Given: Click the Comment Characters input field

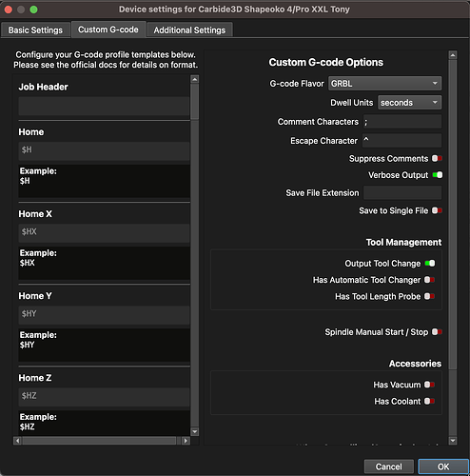Looking at the screenshot, I should tap(402, 122).
